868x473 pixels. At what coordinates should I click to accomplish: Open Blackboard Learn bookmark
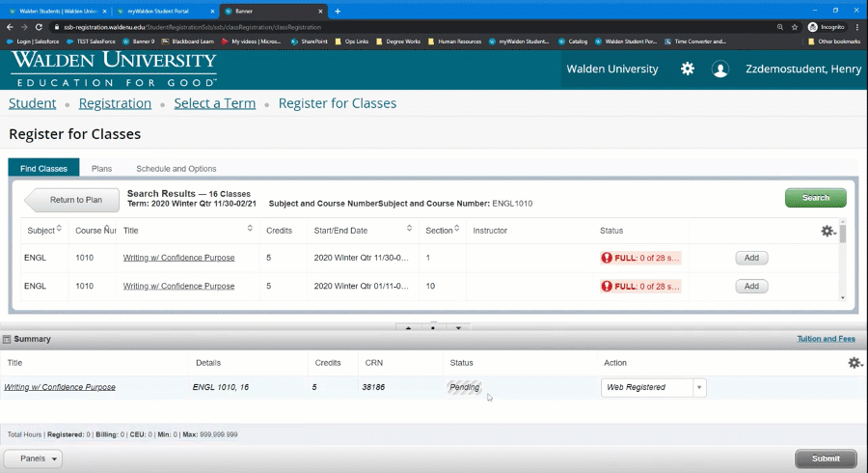[x=188, y=42]
